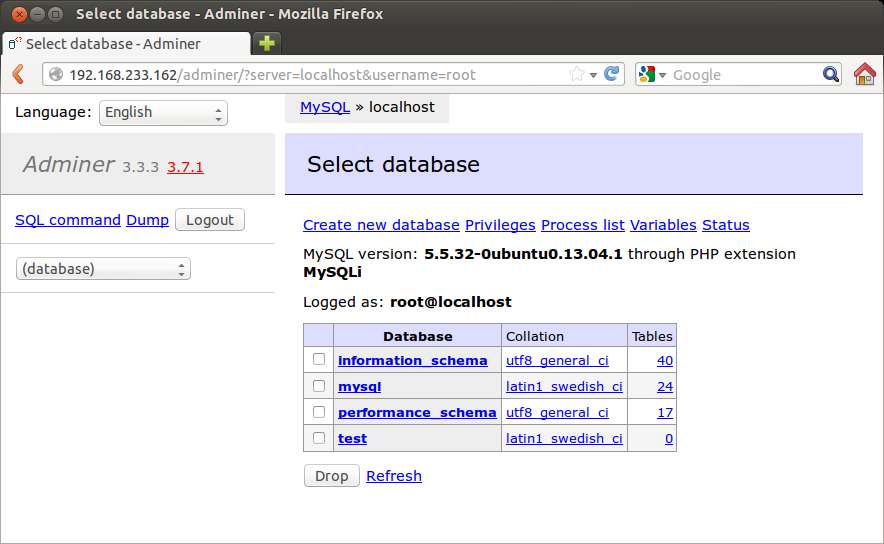Click the Refresh link
884x544 pixels.
coord(394,476)
